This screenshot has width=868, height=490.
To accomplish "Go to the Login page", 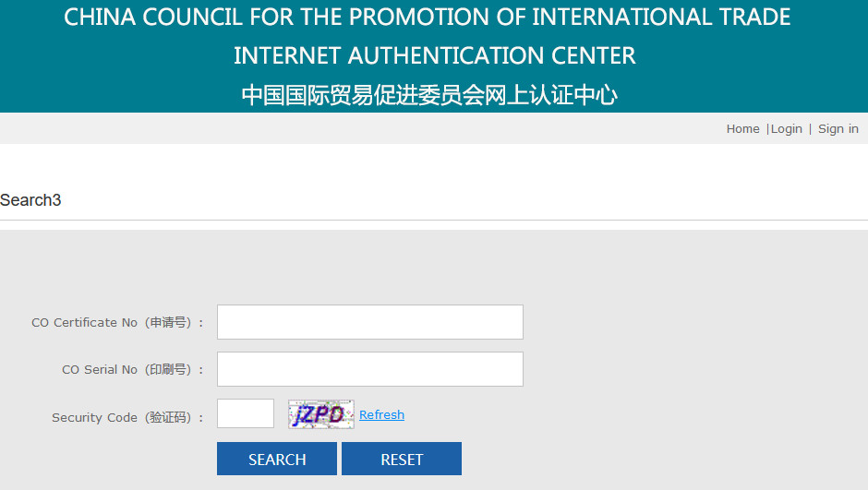I will tap(786, 129).
